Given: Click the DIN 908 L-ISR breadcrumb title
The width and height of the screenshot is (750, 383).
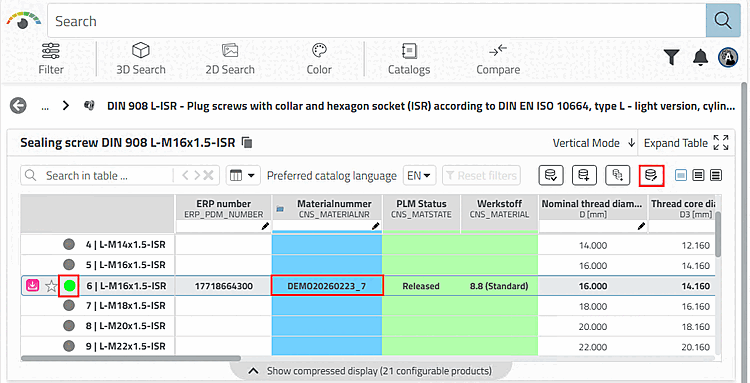Looking at the screenshot, I should tap(421, 106).
